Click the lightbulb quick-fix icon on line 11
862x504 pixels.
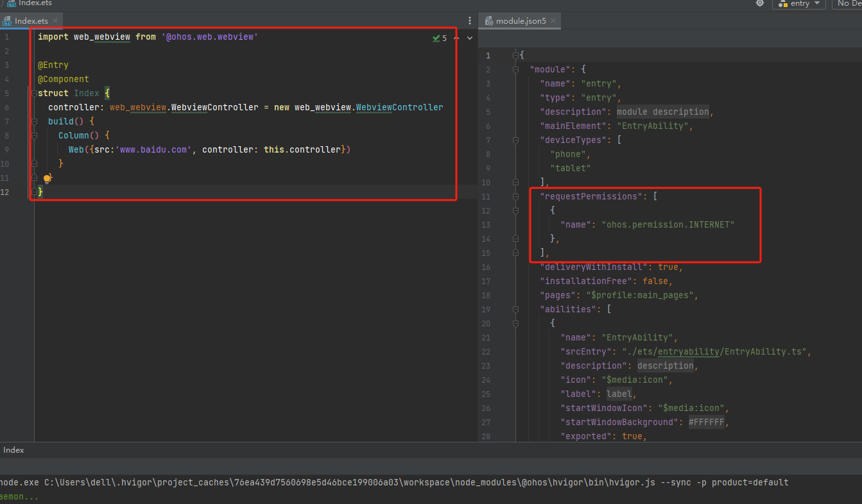click(47, 178)
